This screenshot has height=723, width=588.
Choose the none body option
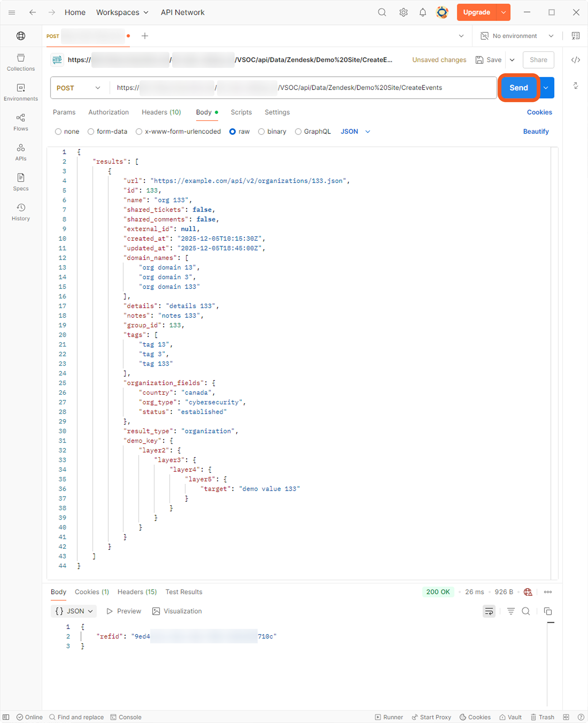[58, 131]
